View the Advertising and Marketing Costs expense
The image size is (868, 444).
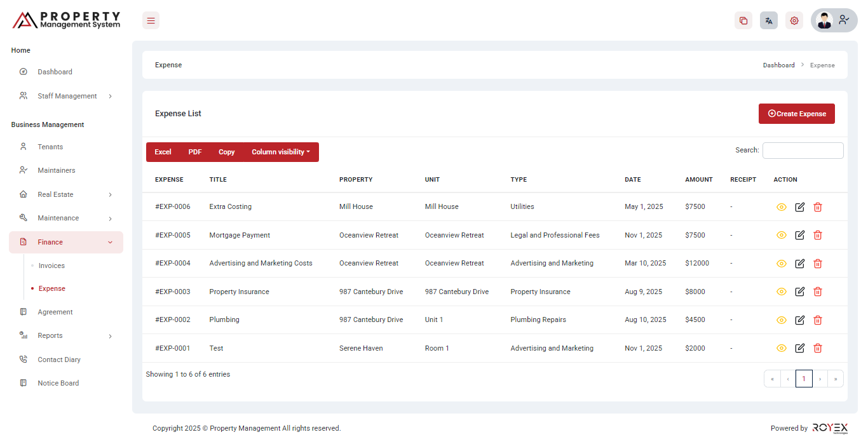pyautogui.click(x=782, y=264)
